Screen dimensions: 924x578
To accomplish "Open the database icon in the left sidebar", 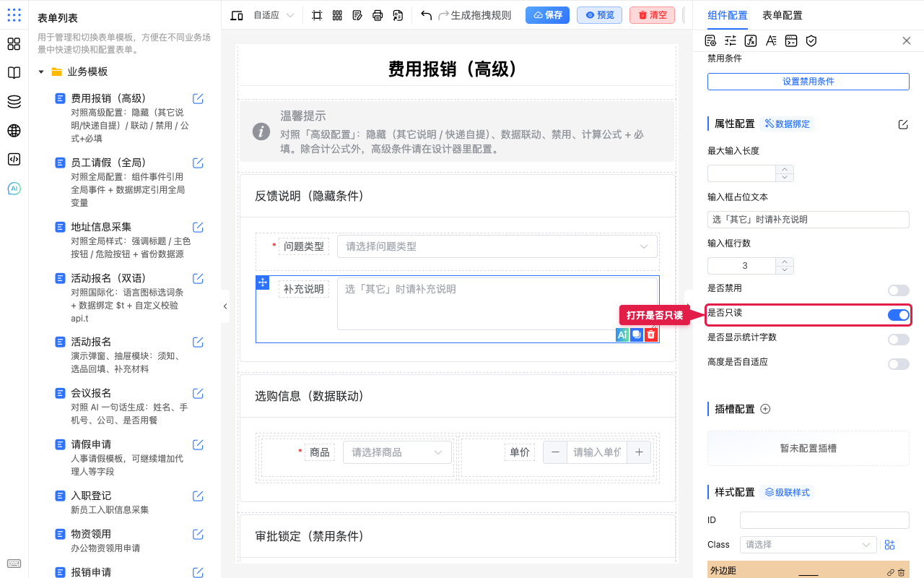I will pyautogui.click(x=14, y=102).
